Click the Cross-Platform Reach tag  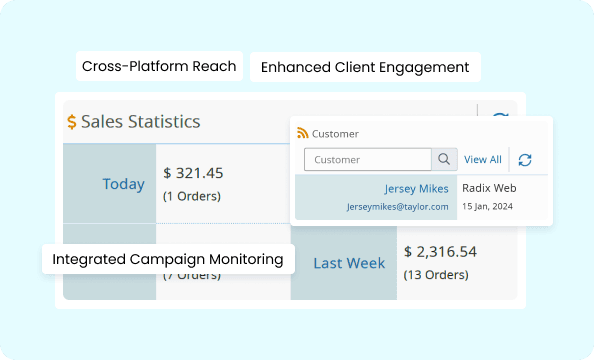pyautogui.click(x=159, y=66)
